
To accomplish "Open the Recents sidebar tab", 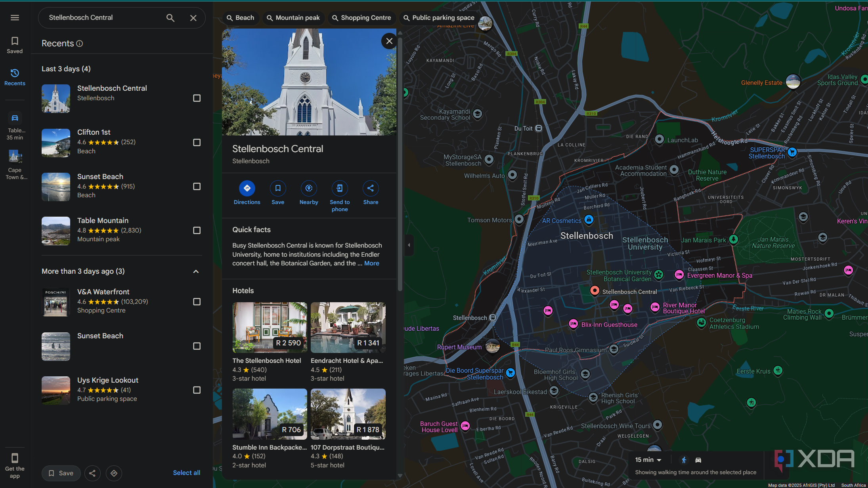I will (x=15, y=77).
